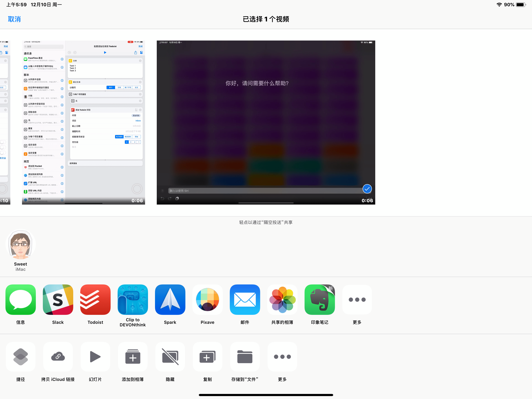Image resolution: width=532 pixels, height=399 pixels.
Task: Save to Files (存储到"文件")
Action: click(245, 357)
